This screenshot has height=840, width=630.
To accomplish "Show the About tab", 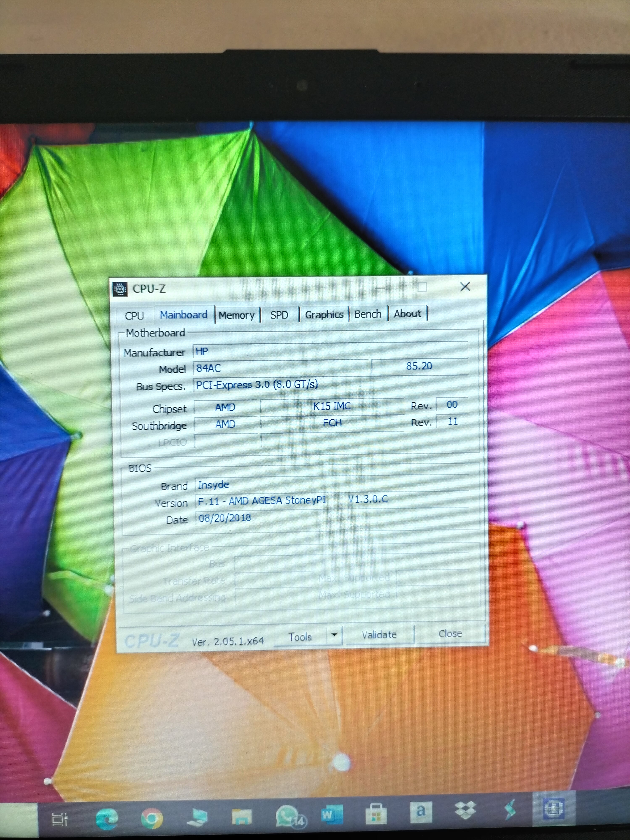I will point(407,314).
